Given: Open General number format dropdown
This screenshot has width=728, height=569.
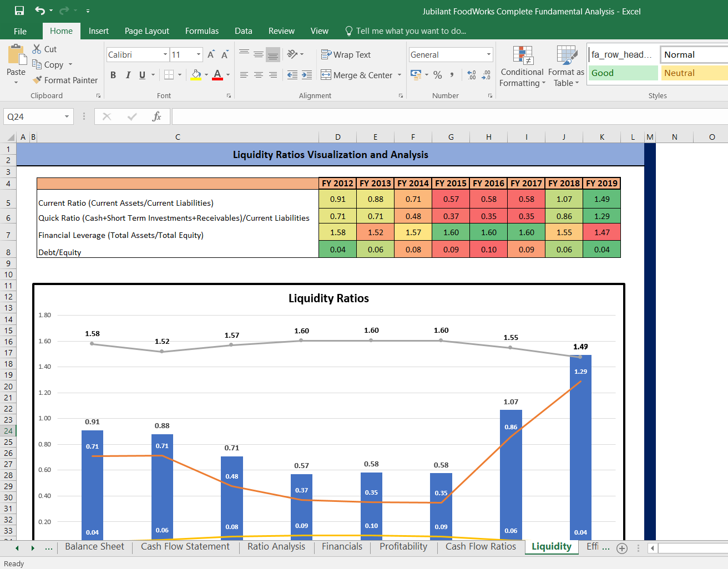Looking at the screenshot, I should (488, 54).
